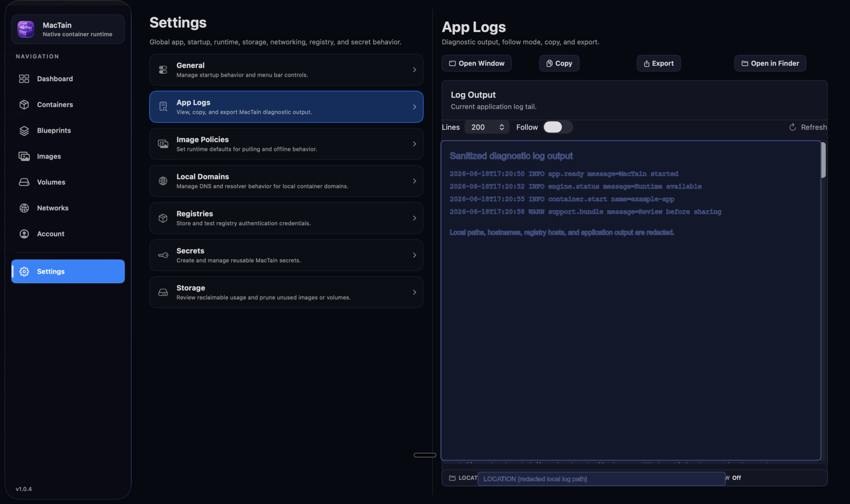Viewport: 850px width, 504px height.
Task: Click the Storage drive icon
Action: point(163,293)
